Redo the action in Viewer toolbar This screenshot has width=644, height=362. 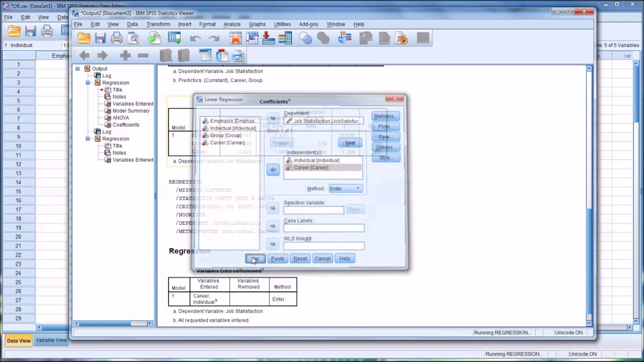coord(214,39)
